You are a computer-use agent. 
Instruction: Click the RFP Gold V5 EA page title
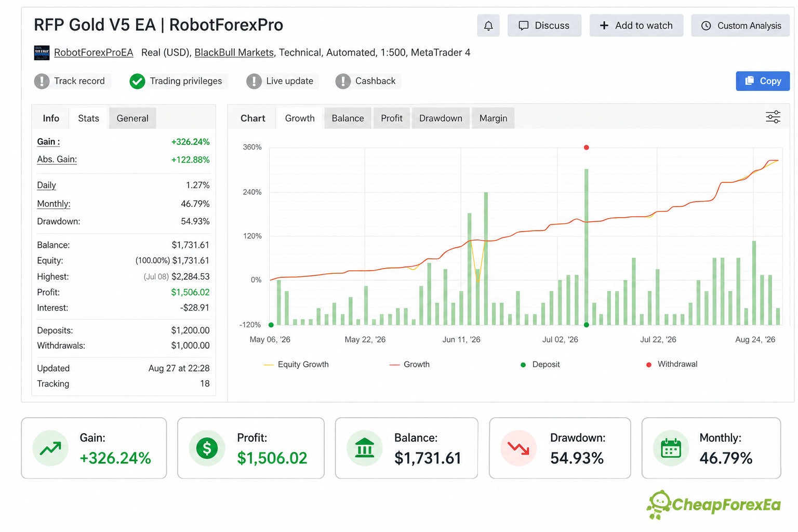pyautogui.click(x=158, y=25)
